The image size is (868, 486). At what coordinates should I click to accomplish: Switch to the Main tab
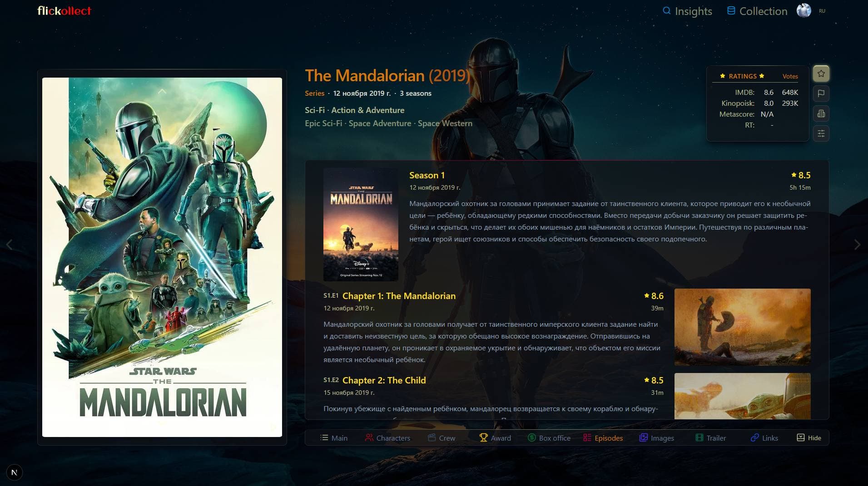tap(334, 438)
